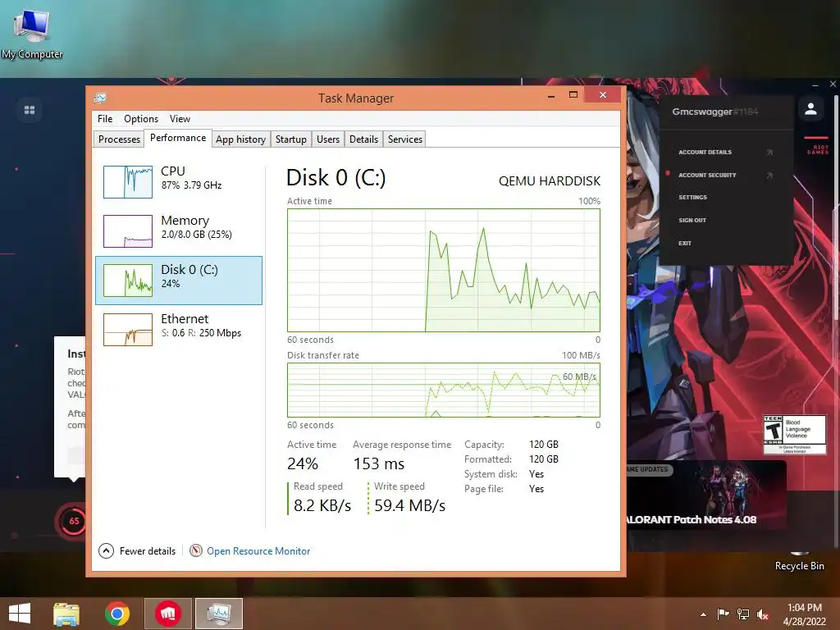Open the Recycle Bin desktop icon
Image resolution: width=840 pixels, height=630 pixels.
point(799,561)
